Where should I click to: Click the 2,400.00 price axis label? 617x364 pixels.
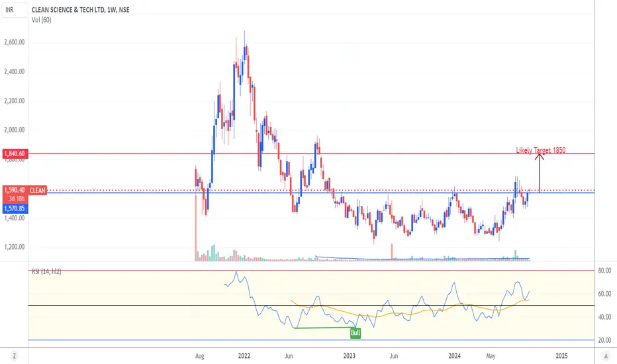coord(15,71)
